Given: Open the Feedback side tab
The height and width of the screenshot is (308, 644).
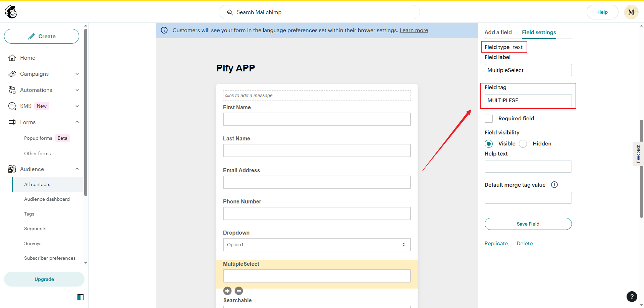Looking at the screenshot, I should 638,154.
